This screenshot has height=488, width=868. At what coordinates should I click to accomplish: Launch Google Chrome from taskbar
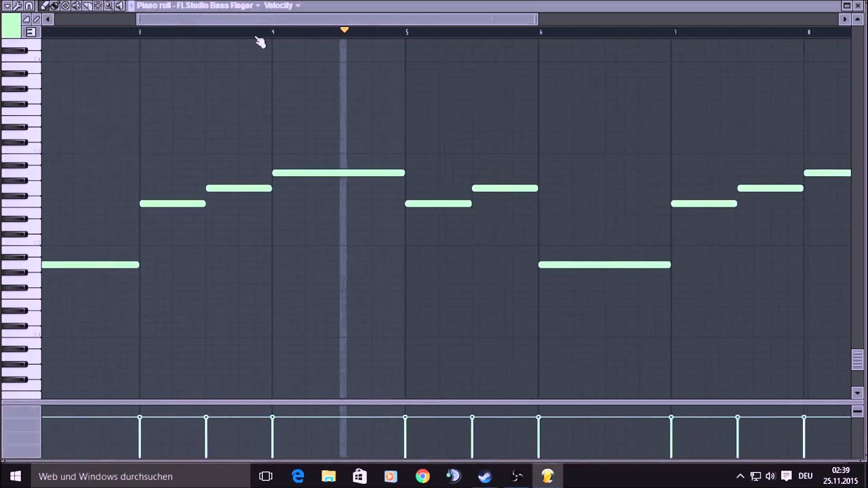[x=422, y=476]
